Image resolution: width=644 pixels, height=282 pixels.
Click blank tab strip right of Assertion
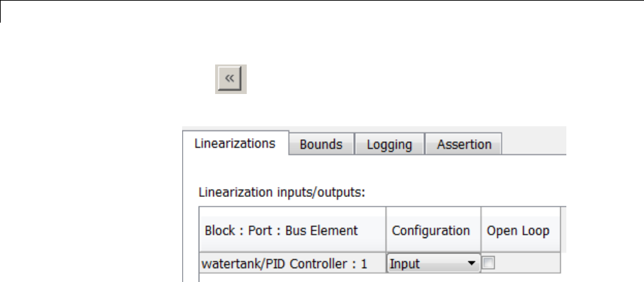pyautogui.click(x=535, y=145)
